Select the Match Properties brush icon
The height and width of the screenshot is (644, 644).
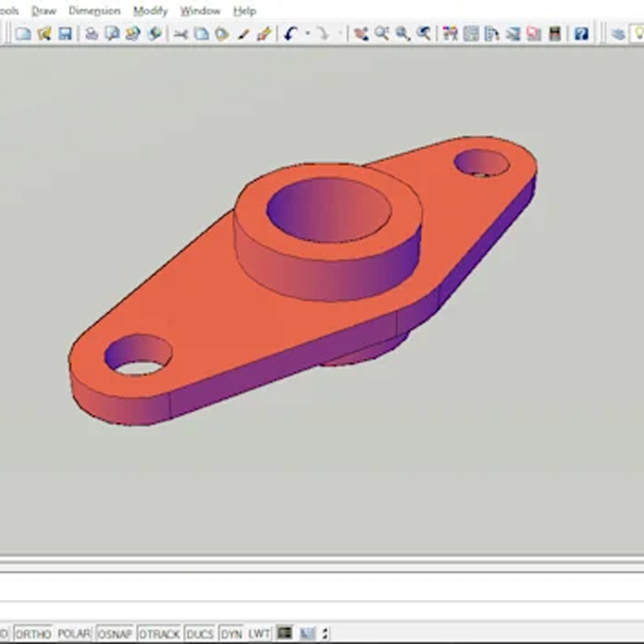point(264,34)
